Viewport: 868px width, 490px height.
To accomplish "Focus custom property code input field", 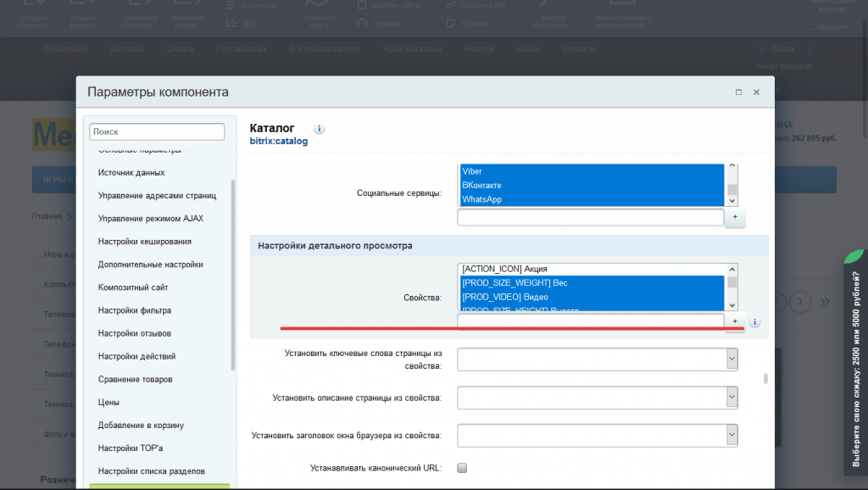I will click(591, 321).
